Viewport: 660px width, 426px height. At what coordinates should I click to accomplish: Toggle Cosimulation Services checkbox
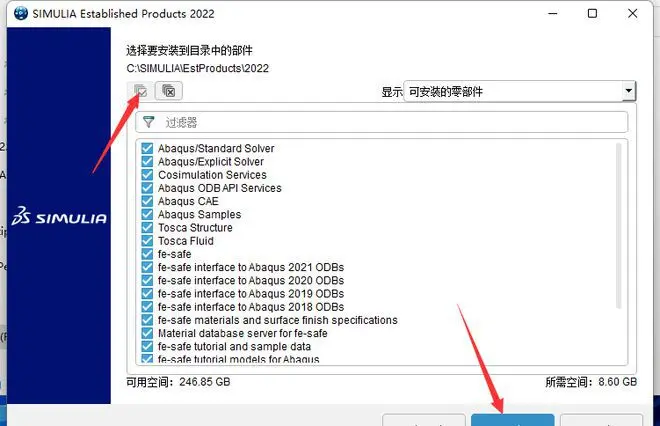[x=147, y=175]
